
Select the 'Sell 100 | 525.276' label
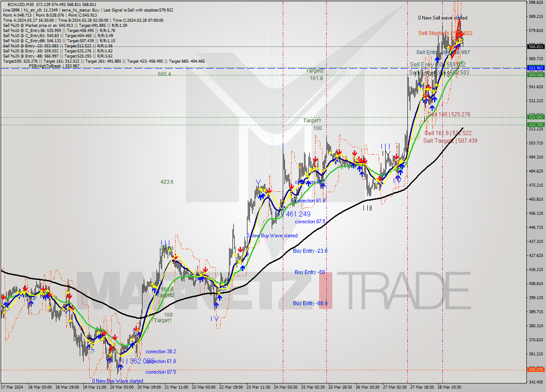(449, 114)
